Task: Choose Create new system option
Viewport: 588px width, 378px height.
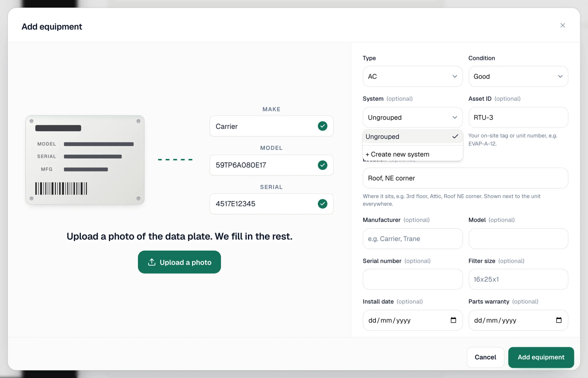Action: click(413, 154)
